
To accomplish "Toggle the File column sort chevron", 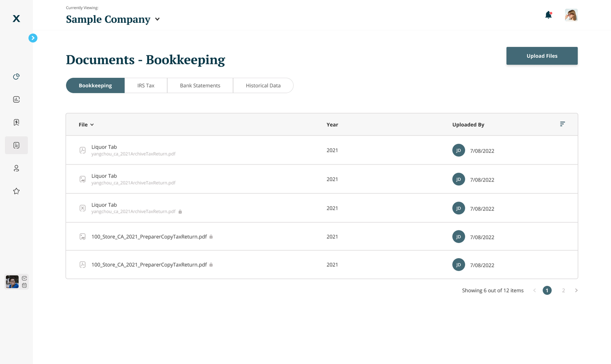I will pos(92,125).
